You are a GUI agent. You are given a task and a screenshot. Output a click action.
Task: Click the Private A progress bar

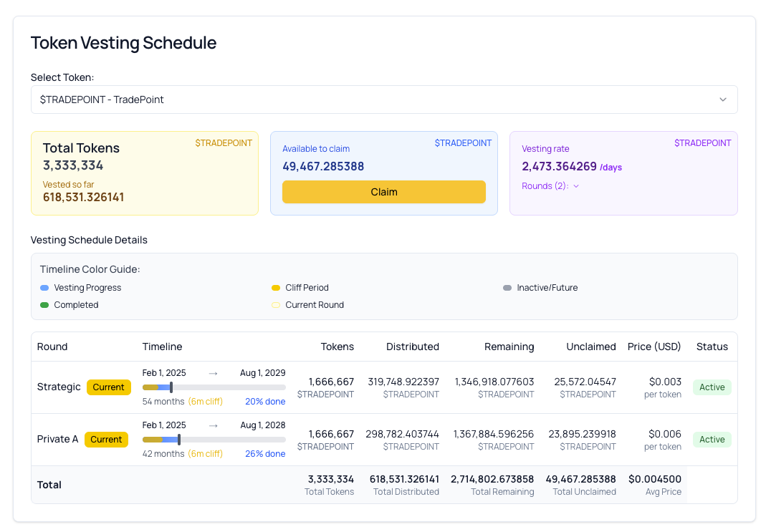click(214, 439)
